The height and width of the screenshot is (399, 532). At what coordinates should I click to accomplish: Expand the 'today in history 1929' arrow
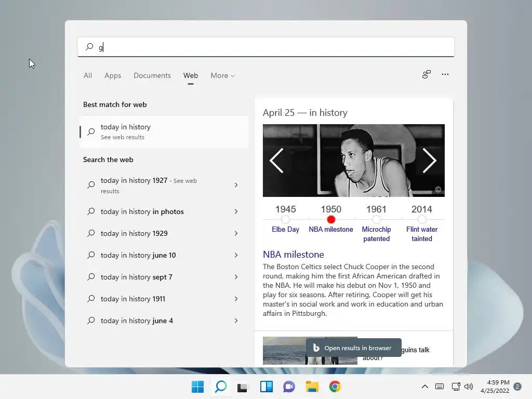236,233
